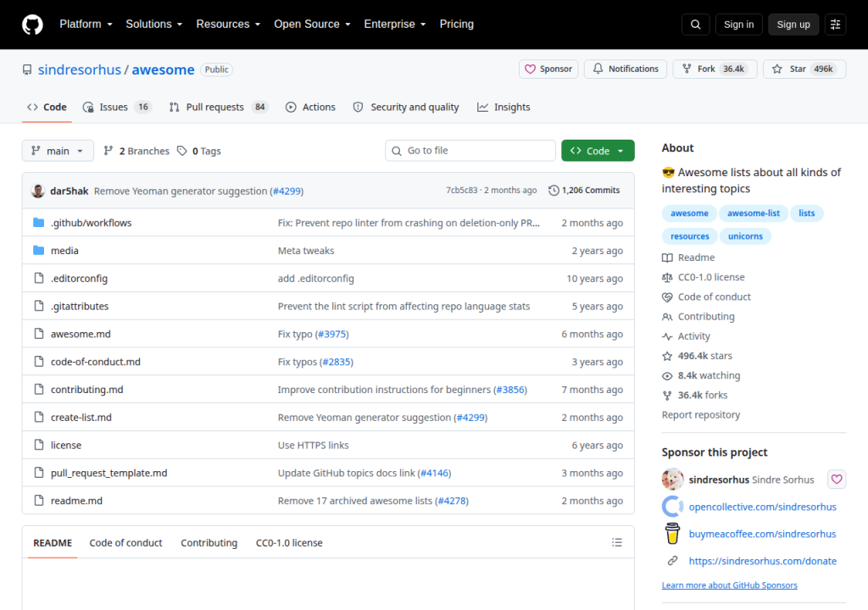The width and height of the screenshot is (868, 610).
Task: Open commit link #4299 in header row
Action: pyautogui.click(x=287, y=191)
